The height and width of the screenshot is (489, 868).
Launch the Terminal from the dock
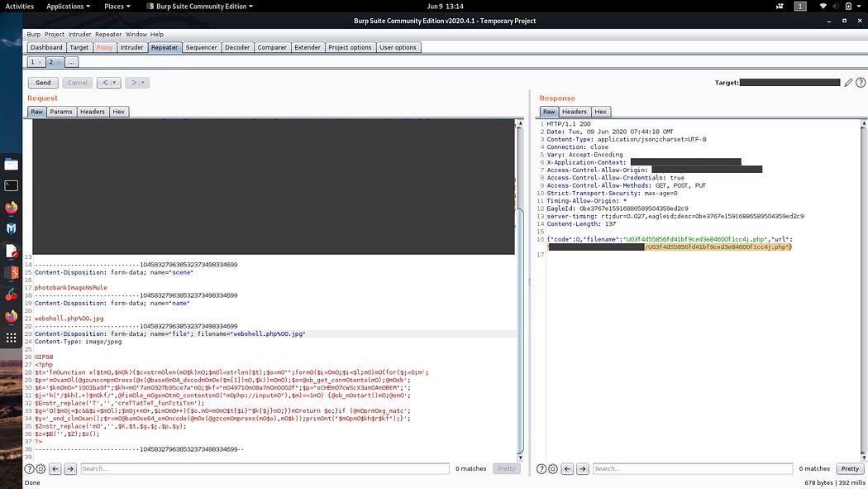(x=11, y=185)
